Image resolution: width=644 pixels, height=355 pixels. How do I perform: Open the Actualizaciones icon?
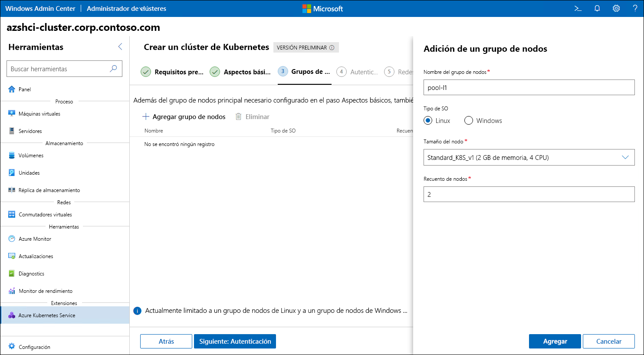point(12,256)
